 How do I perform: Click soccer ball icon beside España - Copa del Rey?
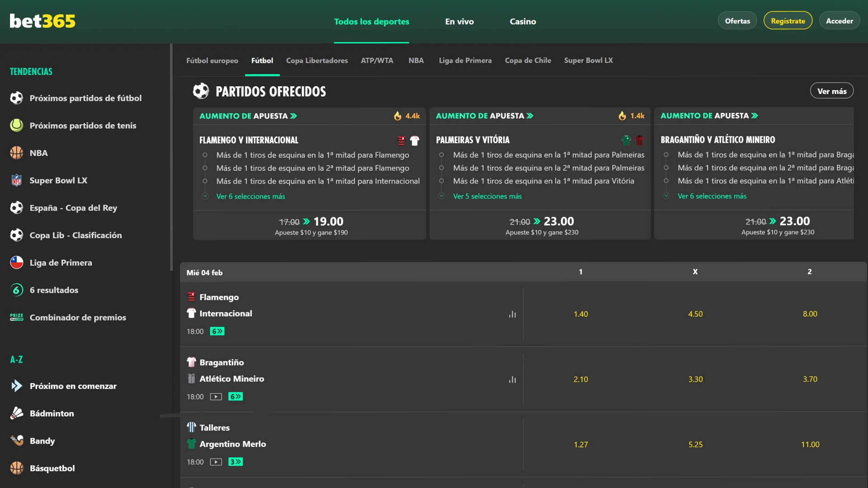17,208
